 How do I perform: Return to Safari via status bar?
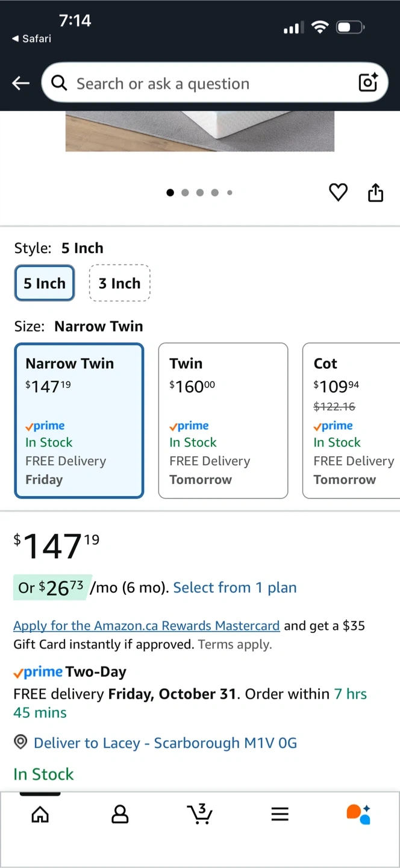(31, 39)
